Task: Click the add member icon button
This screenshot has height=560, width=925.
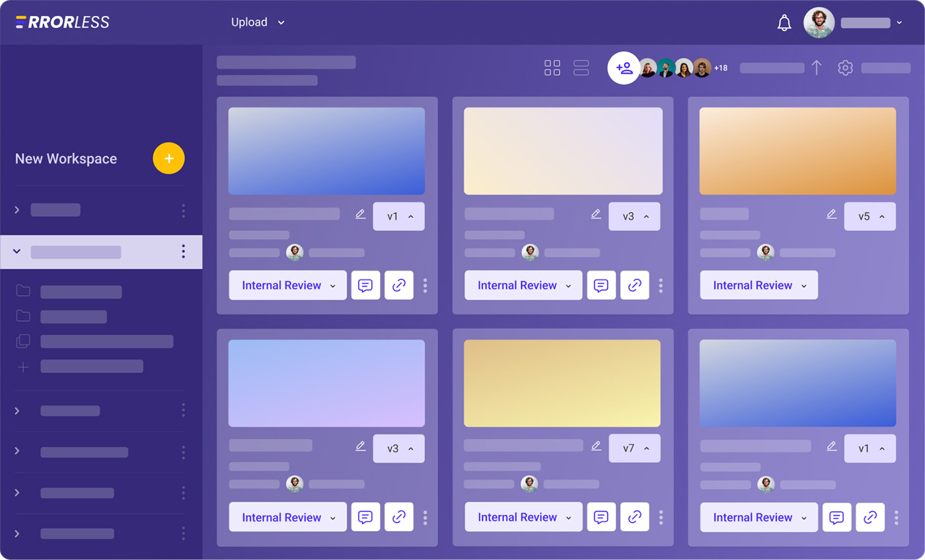Action: pyautogui.click(x=624, y=68)
